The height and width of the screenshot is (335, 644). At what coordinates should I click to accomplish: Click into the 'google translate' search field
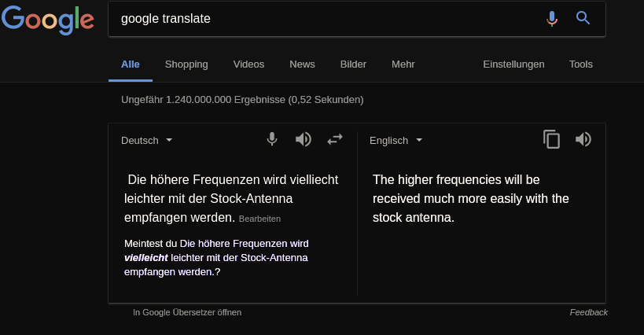pyautogui.click(x=329, y=19)
